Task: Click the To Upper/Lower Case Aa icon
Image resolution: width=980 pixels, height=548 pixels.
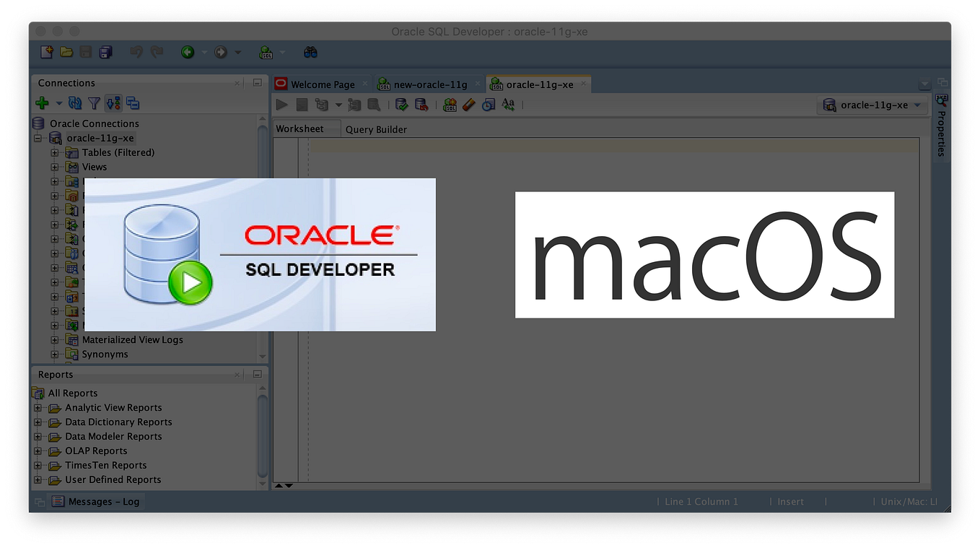Action: click(508, 105)
